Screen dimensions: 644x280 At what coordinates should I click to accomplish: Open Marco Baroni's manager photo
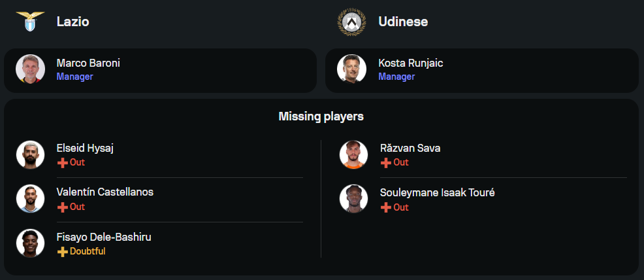point(31,69)
